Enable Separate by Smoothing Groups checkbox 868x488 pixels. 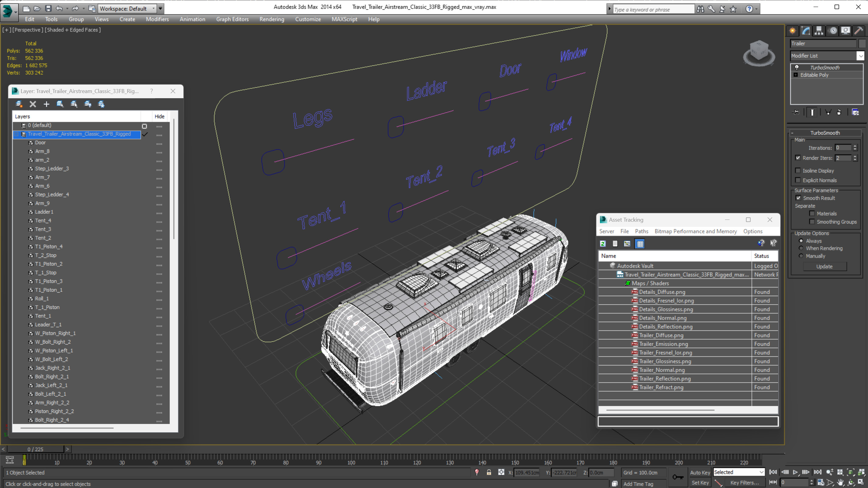click(x=812, y=221)
